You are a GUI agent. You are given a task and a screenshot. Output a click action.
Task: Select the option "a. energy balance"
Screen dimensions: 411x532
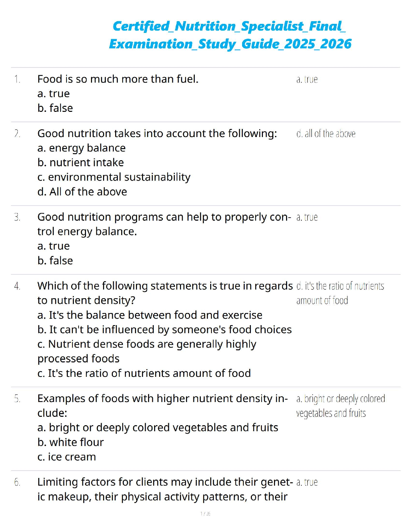click(82, 148)
